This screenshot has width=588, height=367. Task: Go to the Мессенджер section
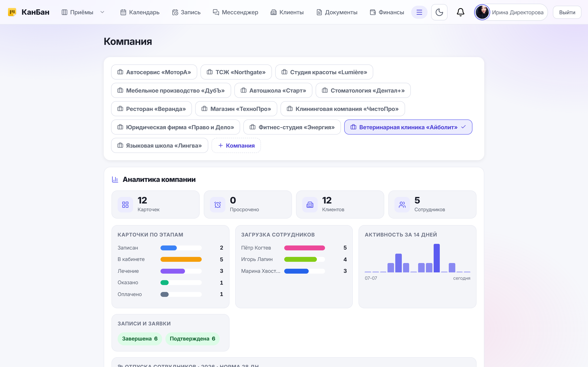[x=235, y=12]
